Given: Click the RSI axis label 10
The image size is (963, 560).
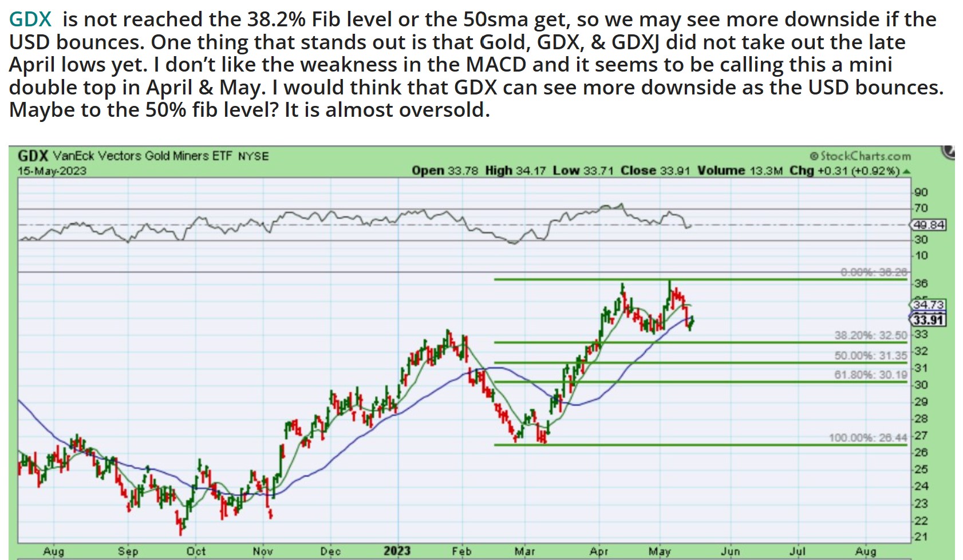Looking at the screenshot, I should coord(921,255).
